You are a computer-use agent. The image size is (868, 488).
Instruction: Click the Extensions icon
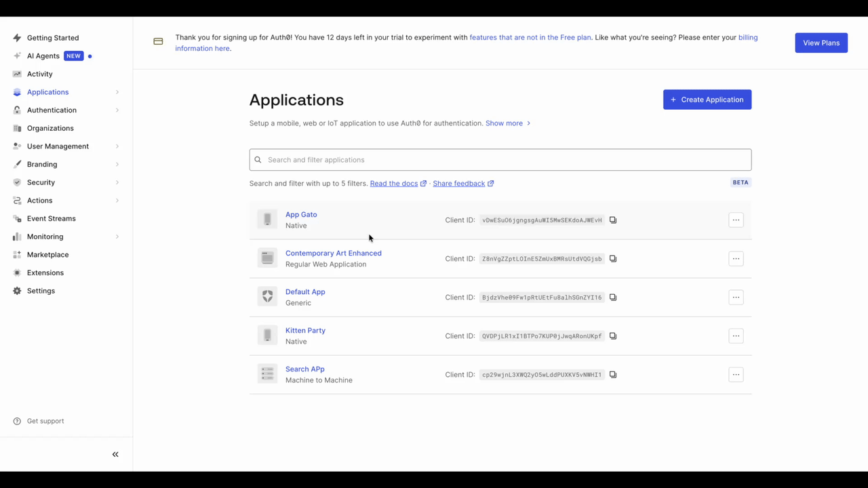(17, 273)
